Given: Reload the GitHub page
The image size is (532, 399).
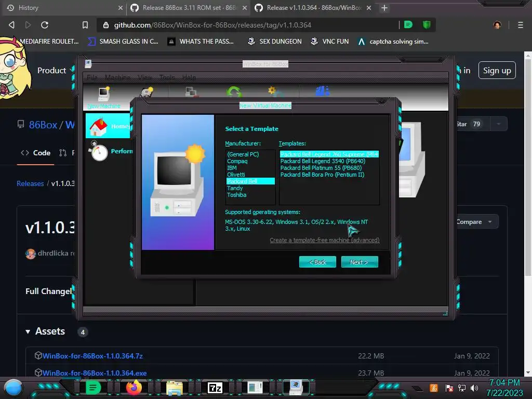Looking at the screenshot, I should point(45,25).
